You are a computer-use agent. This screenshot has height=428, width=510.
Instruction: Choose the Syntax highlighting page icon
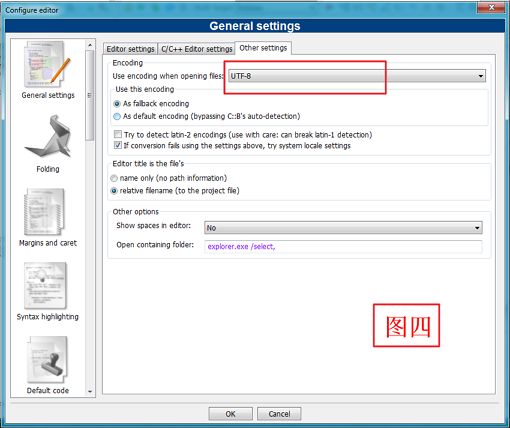click(45, 286)
